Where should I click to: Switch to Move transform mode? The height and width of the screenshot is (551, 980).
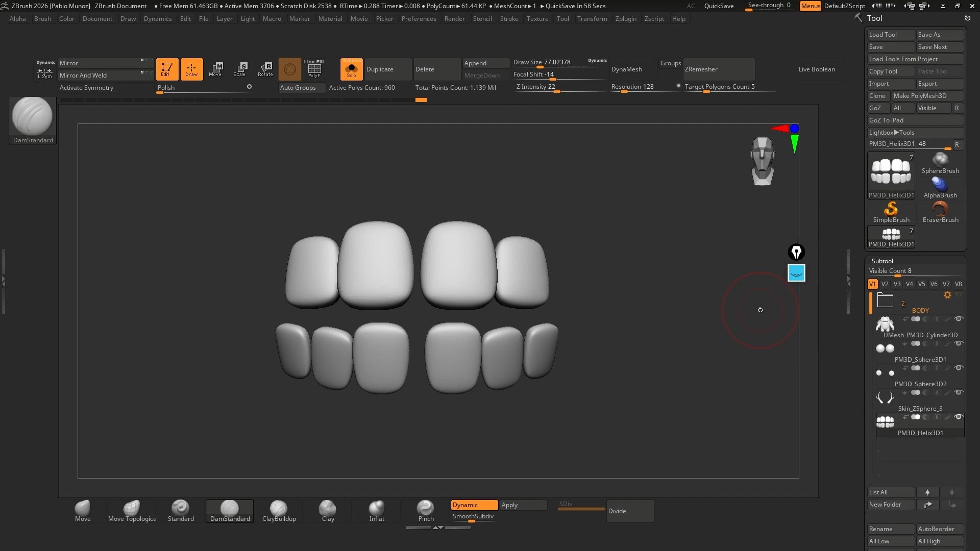coord(215,69)
